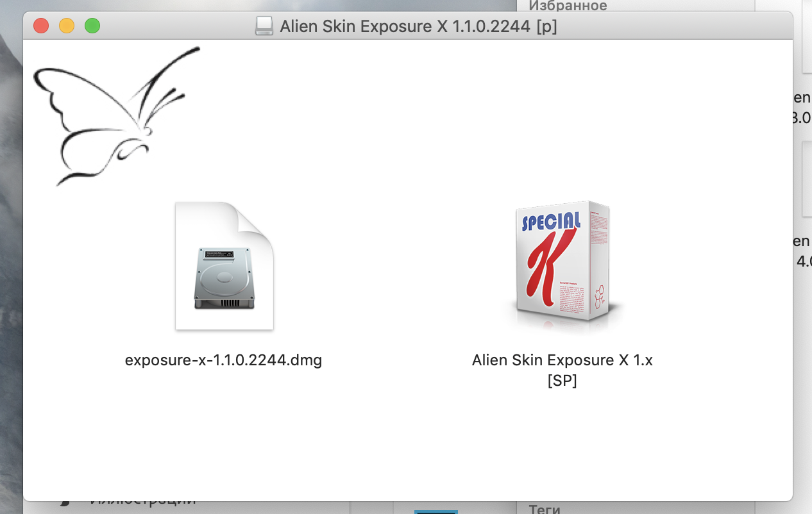The image size is (812, 514).
Task: Select the exposure-x-1.1.0.2244.dmg disk image icon
Action: 224,266
